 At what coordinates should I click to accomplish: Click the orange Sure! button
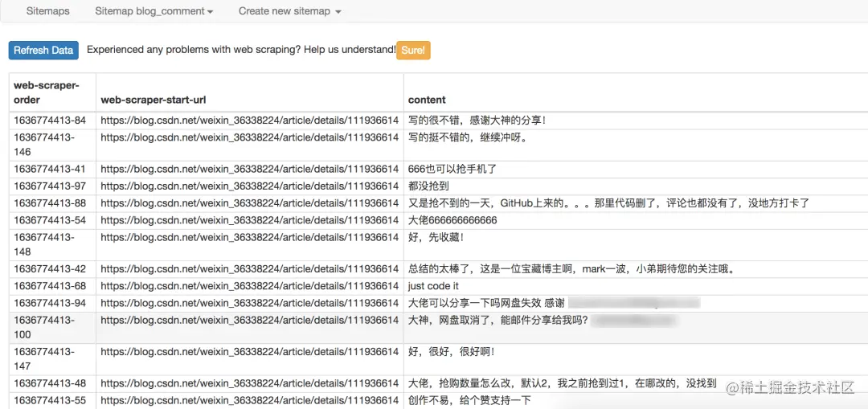click(413, 50)
